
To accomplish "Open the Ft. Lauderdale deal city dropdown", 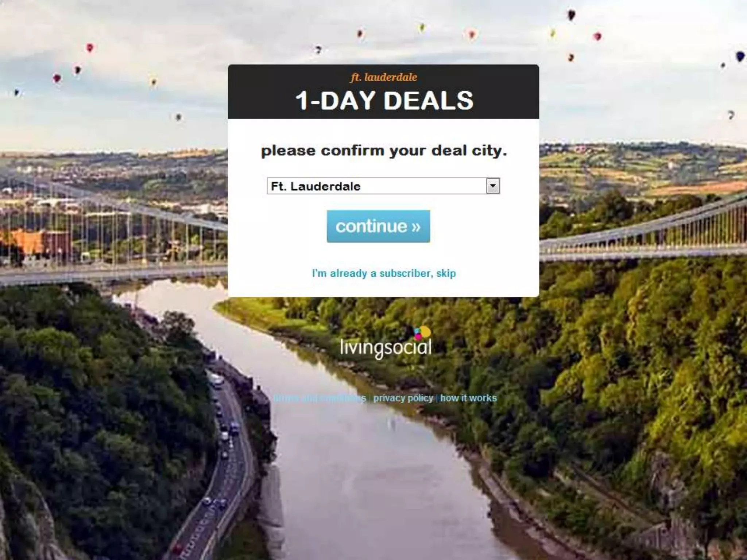I will point(383,186).
